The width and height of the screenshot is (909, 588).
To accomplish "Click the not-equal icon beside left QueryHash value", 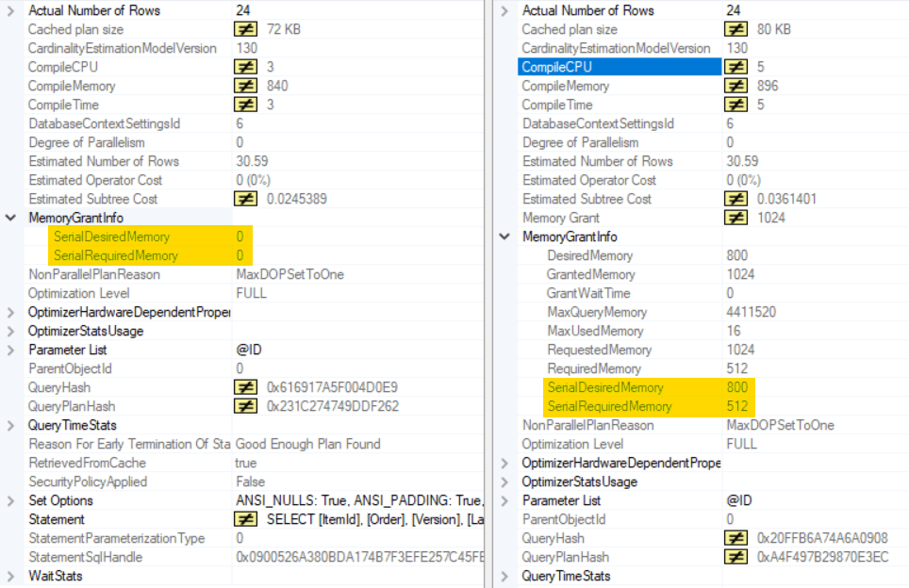I will 245,387.
